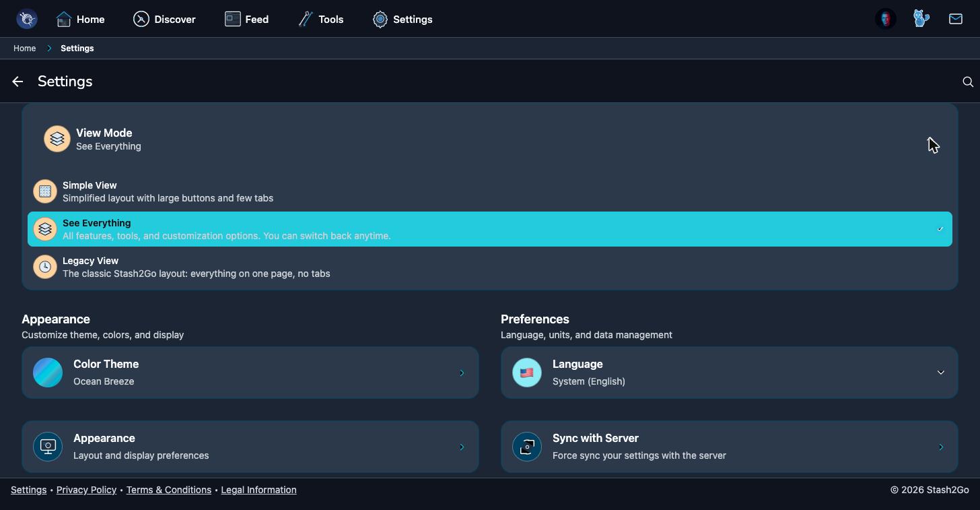The height and width of the screenshot is (510, 980).
Task: Open the mail envelope icon
Action: tap(956, 19)
